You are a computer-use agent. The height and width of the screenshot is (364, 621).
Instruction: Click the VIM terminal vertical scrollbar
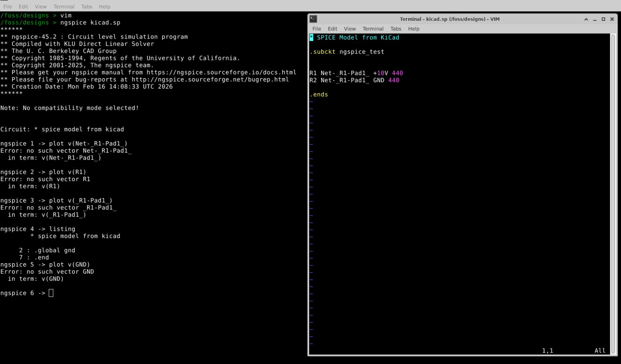pyautogui.click(x=612, y=193)
